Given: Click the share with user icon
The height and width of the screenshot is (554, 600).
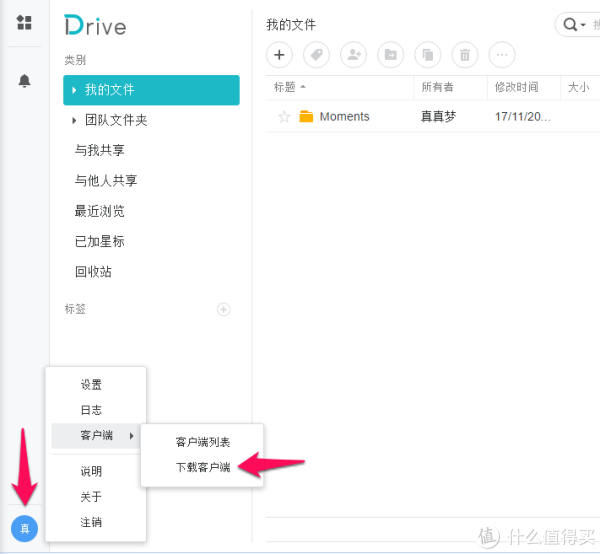Looking at the screenshot, I should 353,55.
